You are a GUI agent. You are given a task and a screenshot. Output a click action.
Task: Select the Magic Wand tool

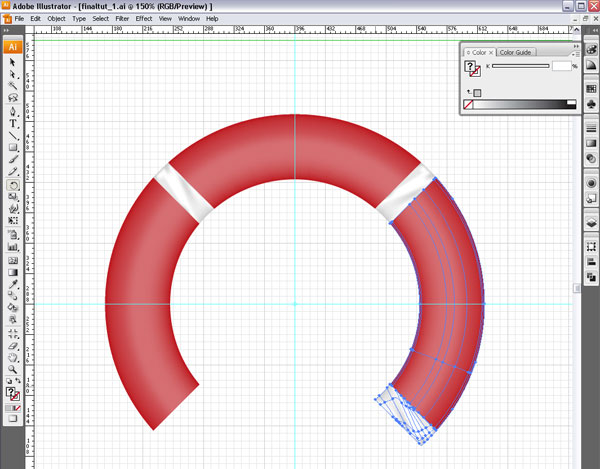tap(13, 85)
